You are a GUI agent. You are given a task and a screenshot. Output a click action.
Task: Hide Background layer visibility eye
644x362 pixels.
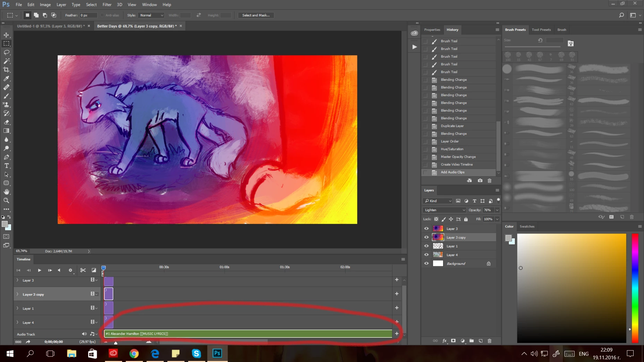pos(426,264)
